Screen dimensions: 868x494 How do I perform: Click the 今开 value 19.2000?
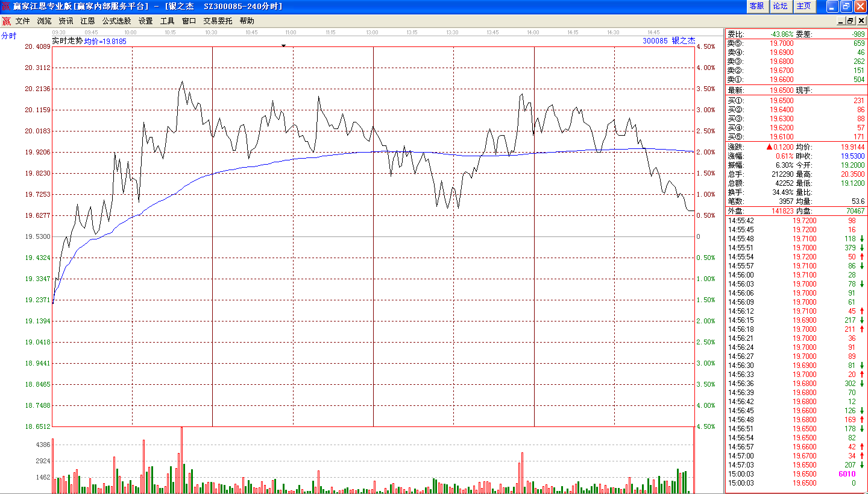(853, 165)
